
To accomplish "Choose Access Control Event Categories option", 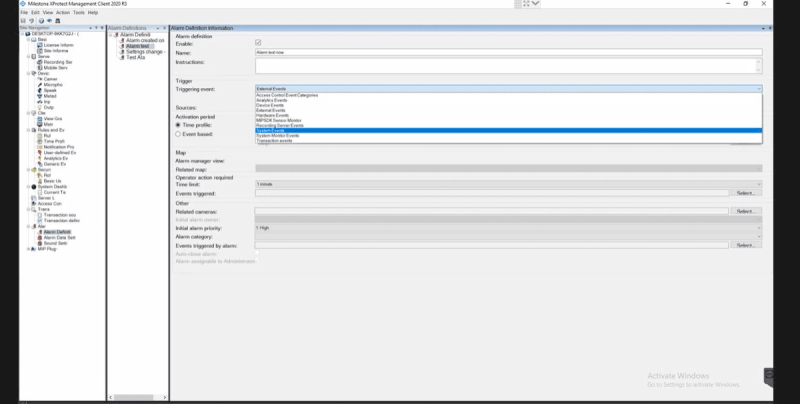I will click(x=509, y=95).
